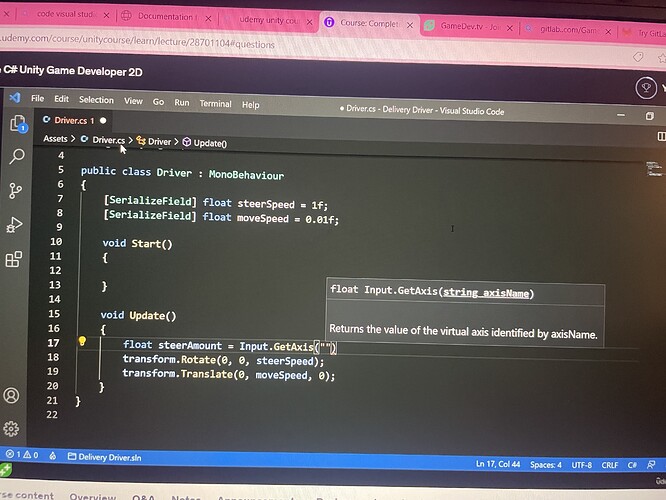Open the Help menu

pyautogui.click(x=250, y=105)
